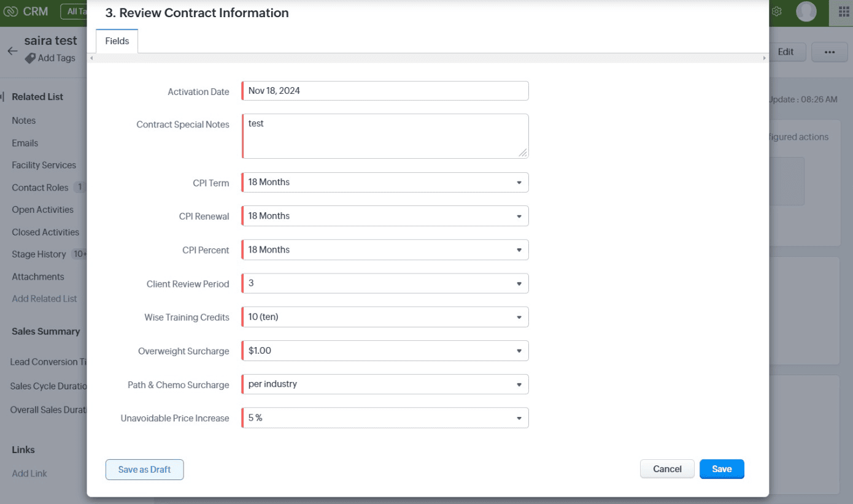Click the CRM logo icon

pos(10,12)
